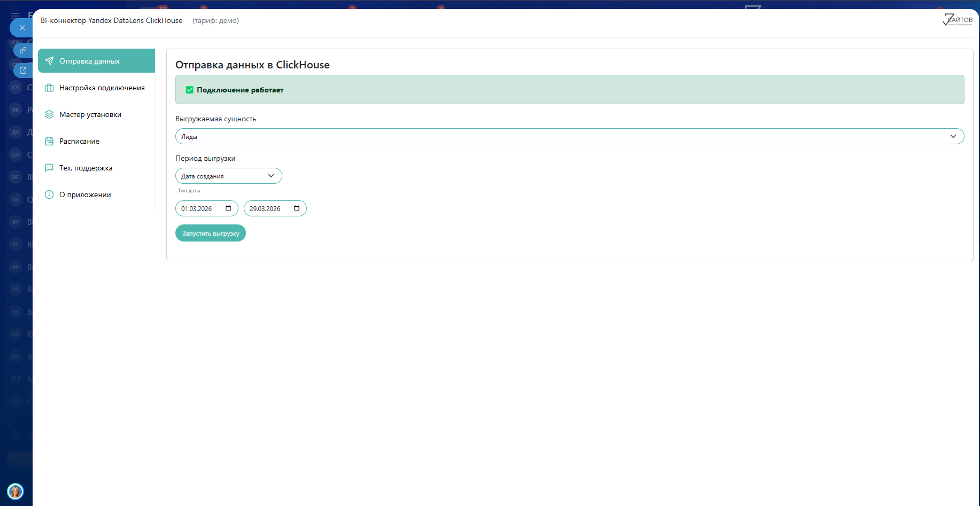The image size is (980, 506).
Task: Click the 7 Сайтов logo
Action: 957,20
